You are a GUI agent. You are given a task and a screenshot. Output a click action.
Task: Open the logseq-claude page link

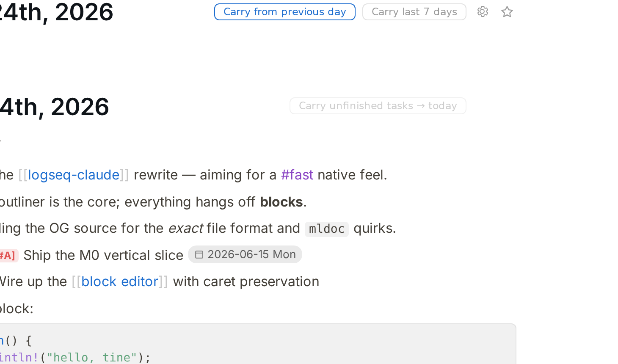coord(74,175)
